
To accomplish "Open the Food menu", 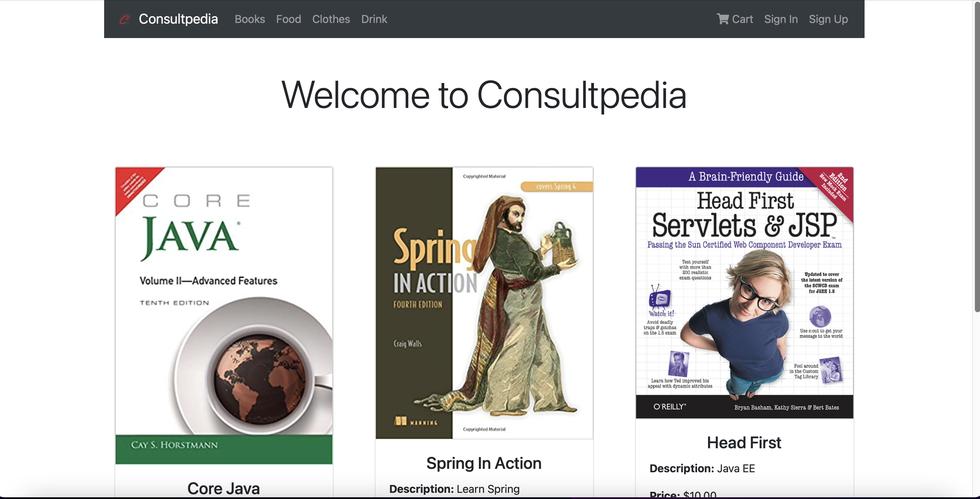I will click(x=288, y=19).
